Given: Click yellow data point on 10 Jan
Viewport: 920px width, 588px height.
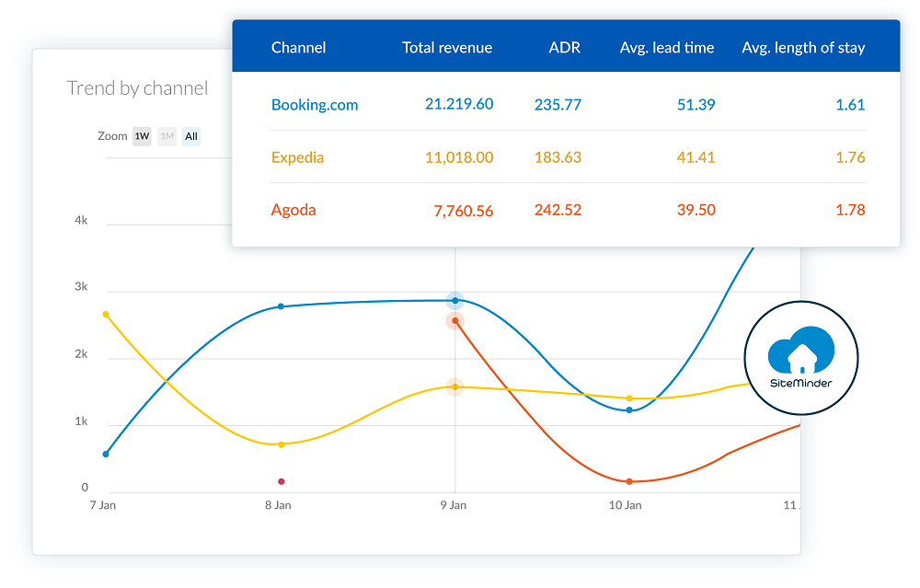Looking at the screenshot, I should [x=629, y=398].
